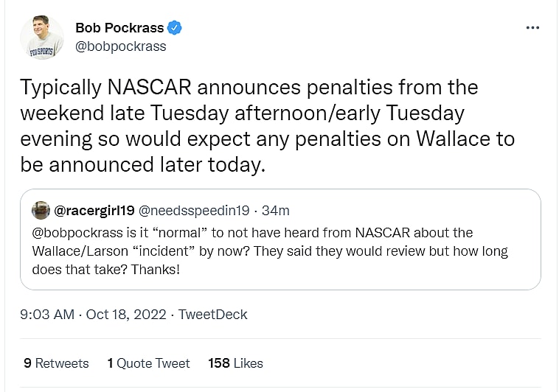Open the Bob Pockrass display name
The width and height of the screenshot is (559, 392).
coord(119,28)
